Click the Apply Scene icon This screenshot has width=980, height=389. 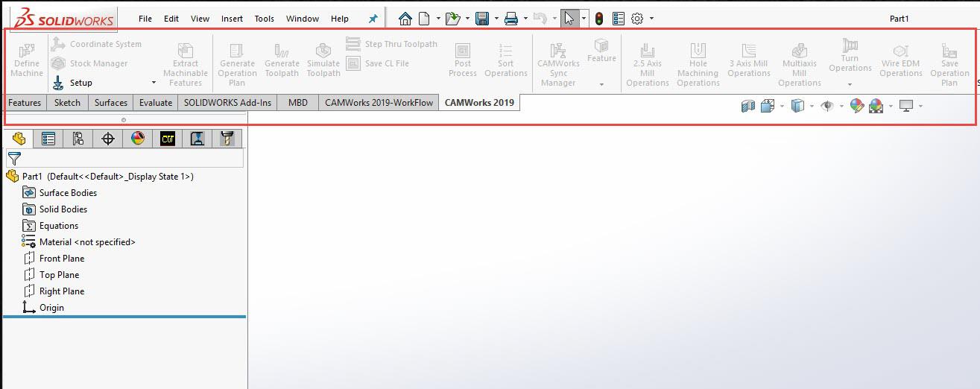click(876, 107)
